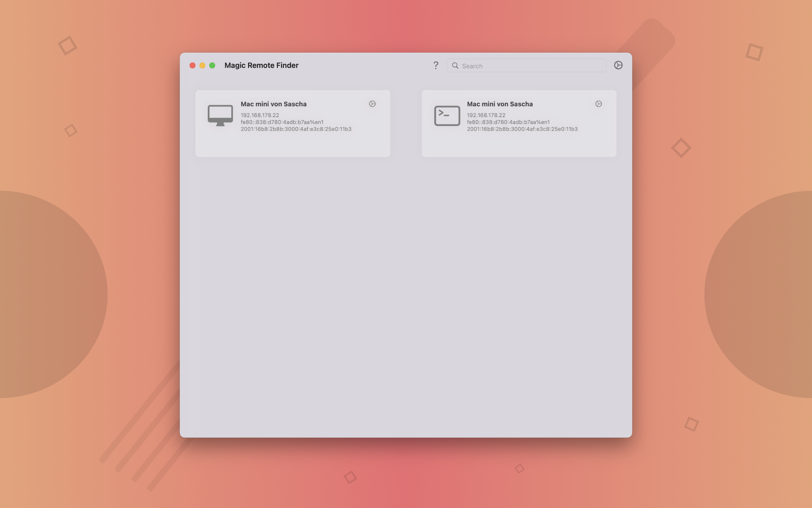Image resolution: width=812 pixels, height=508 pixels.
Task: Click fe80 address on the monitor card
Action: tap(282, 122)
